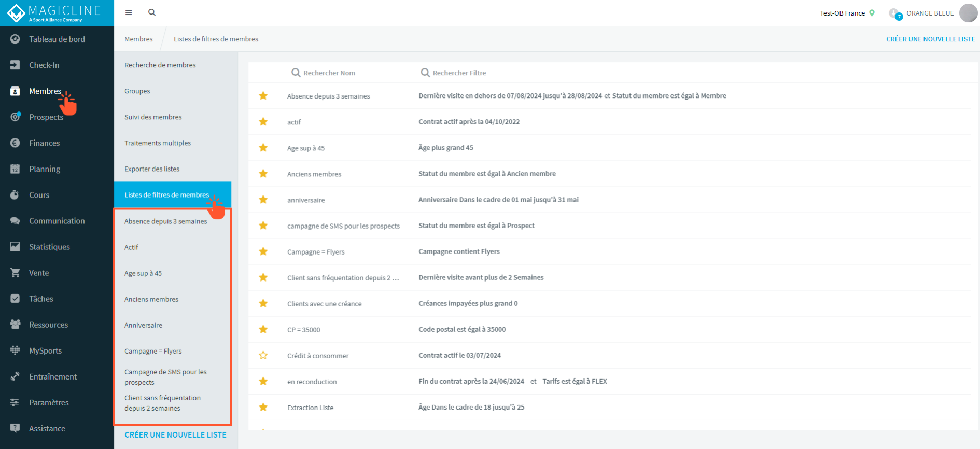Click filter text Contrat actif le 03/07/2024
980x449 pixels.
click(459, 355)
